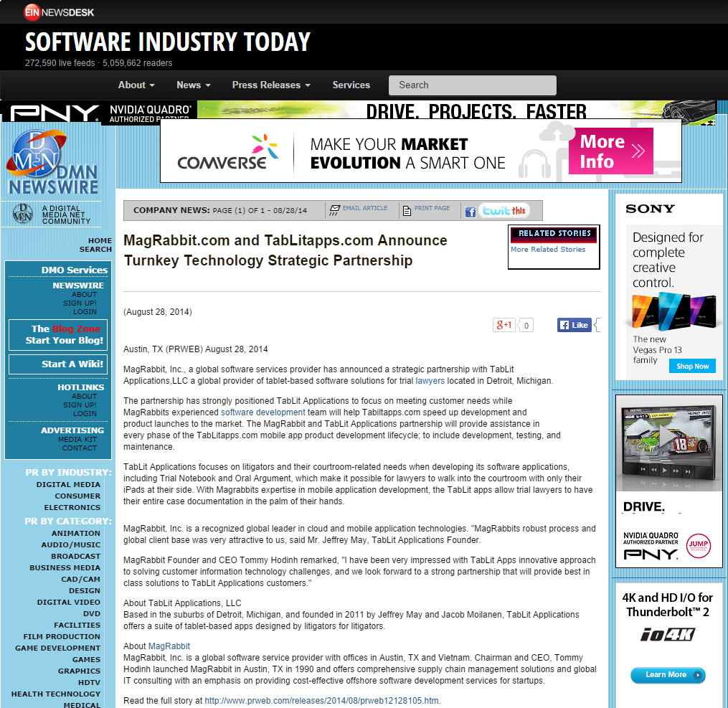Image resolution: width=728 pixels, height=708 pixels.
Task: Open the HOTLINKS section
Action: (x=81, y=387)
